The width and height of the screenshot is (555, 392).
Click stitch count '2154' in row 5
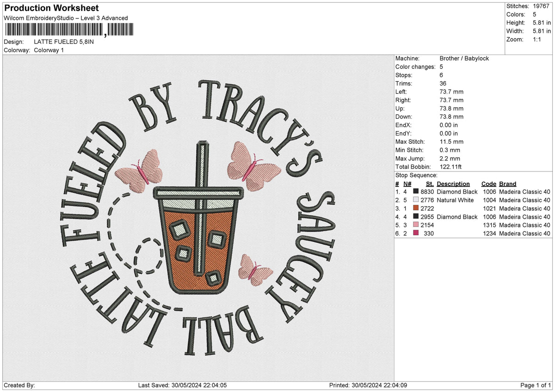point(427,225)
